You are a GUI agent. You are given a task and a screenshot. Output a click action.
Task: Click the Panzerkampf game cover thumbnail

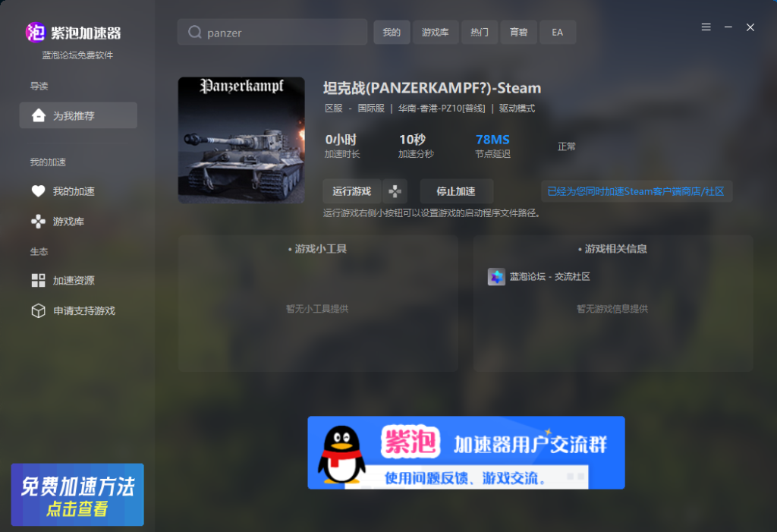tap(241, 140)
